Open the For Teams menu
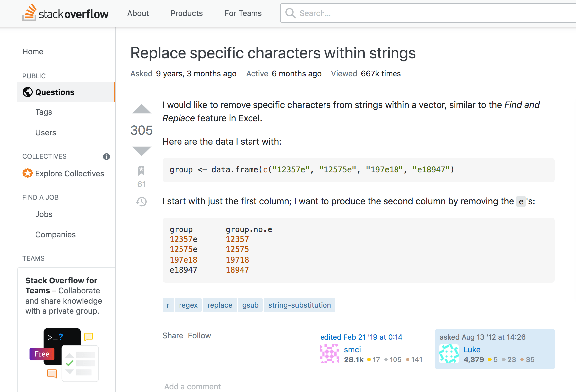This screenshot has width=576, height=392. click(x=243, y=13)
